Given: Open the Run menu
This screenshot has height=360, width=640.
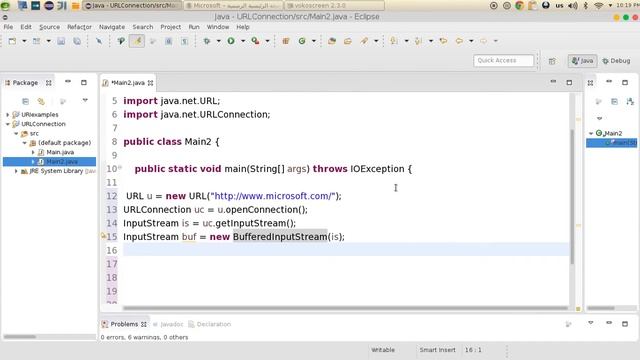Looking at the screenshot, I should pos(194,27).
